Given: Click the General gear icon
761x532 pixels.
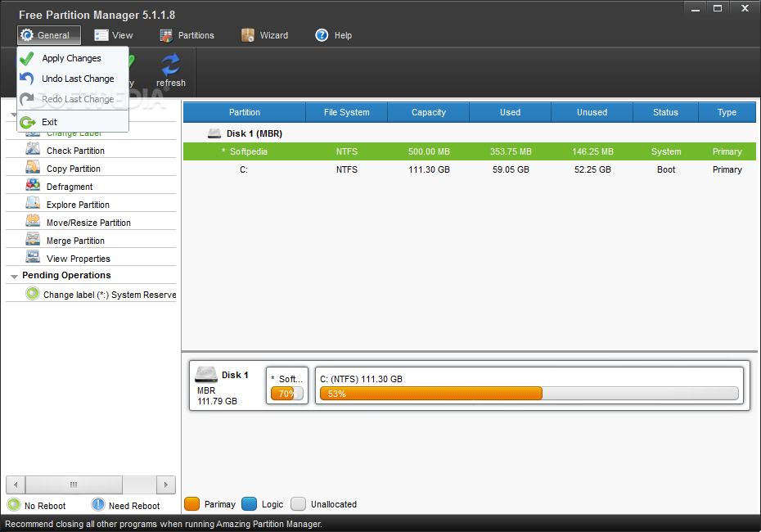Looking at the screenshot, I should tap(27, 35).
